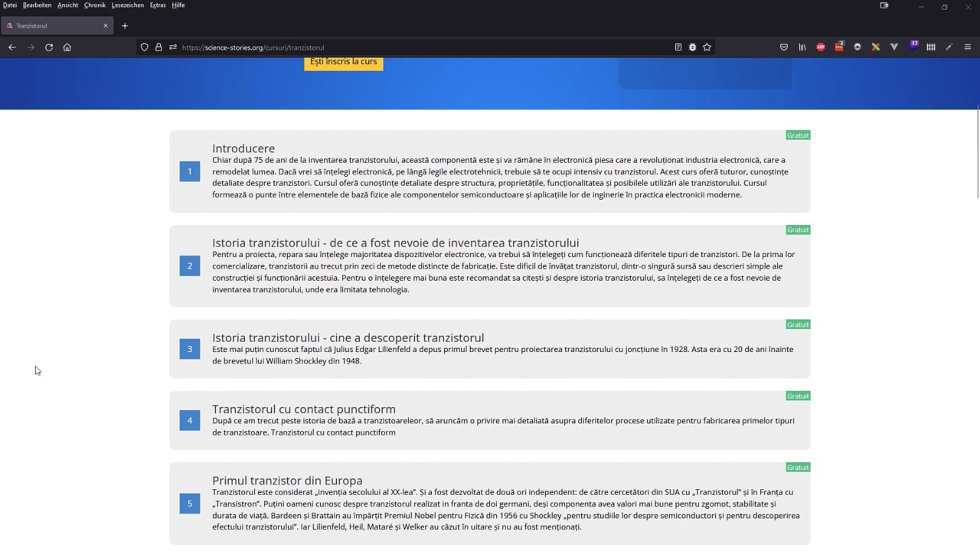
Task: Open the V-shaped extension icon
Action: (x=894, y=47)
